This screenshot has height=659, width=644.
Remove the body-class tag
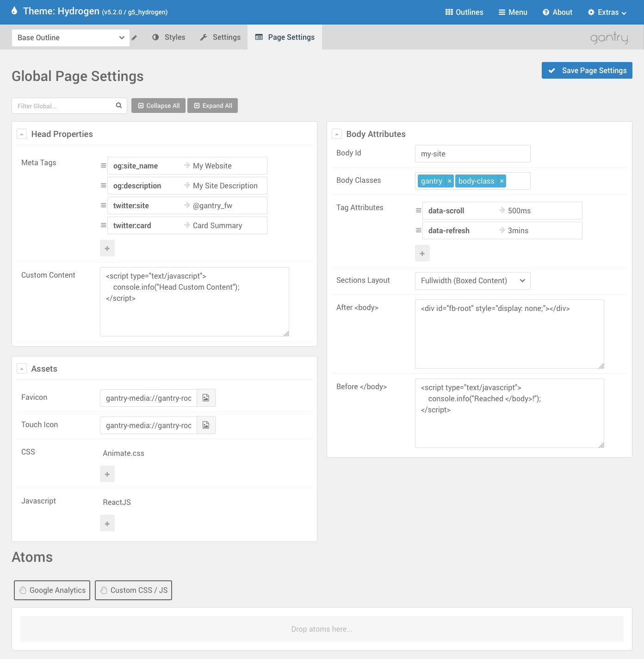click(502, 181)
